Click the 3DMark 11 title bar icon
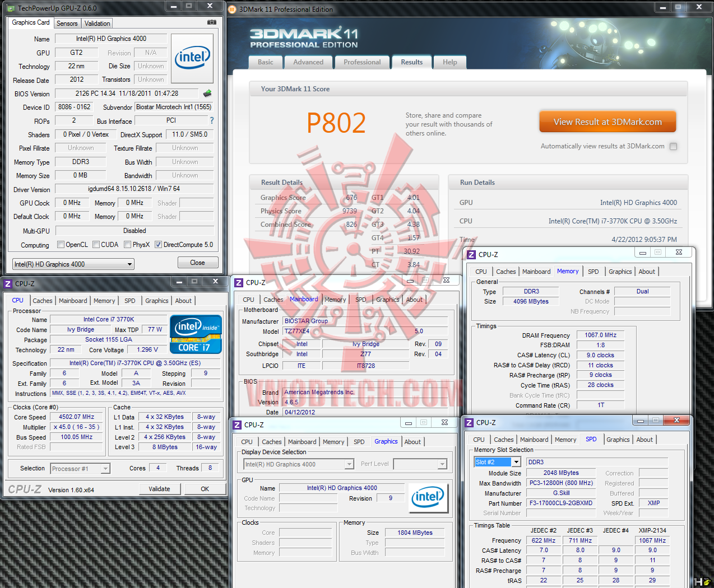This screenshot has height=588, width=714. tap(233, 9)
